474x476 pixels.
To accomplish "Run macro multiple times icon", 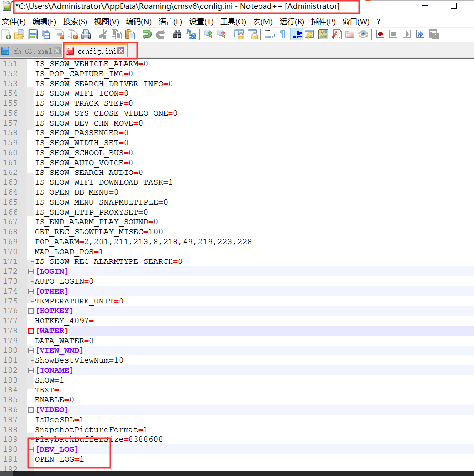I will (420, 34).
